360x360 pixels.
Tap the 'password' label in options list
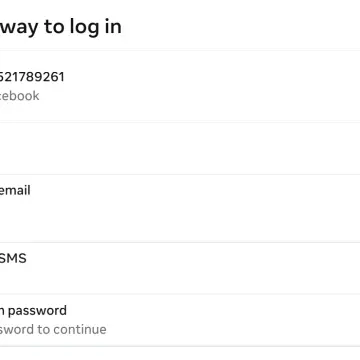tap(37, 311)
